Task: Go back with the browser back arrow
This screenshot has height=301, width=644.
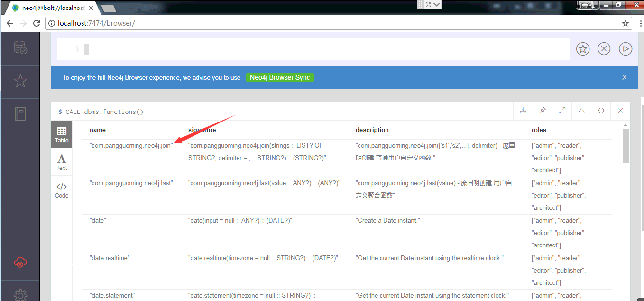Action: [10, 23]
